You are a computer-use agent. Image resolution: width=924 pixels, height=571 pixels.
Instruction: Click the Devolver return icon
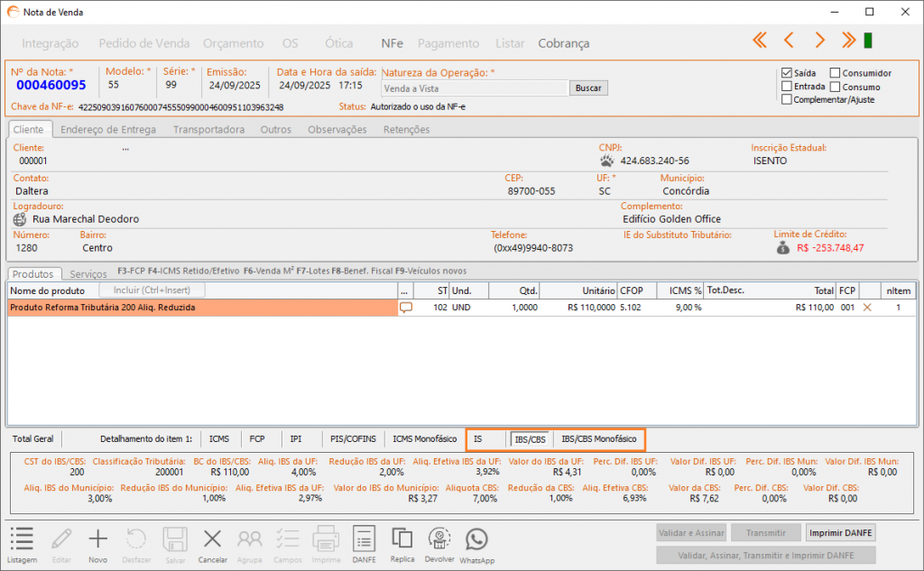(439, 539)
